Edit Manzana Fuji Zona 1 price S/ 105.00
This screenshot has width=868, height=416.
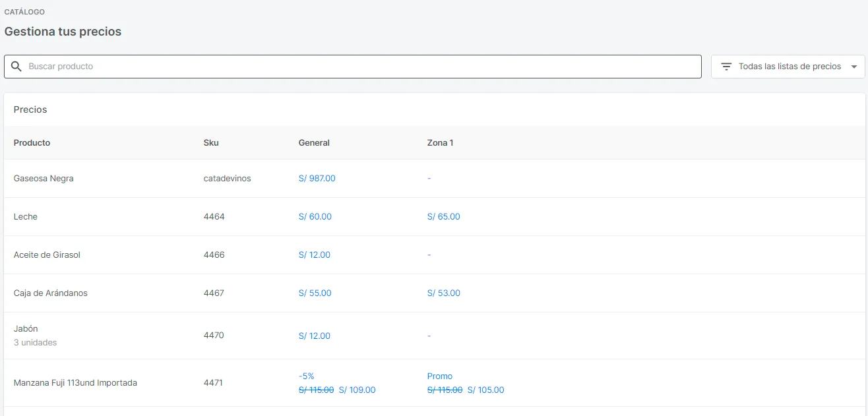tap(485, 390)
